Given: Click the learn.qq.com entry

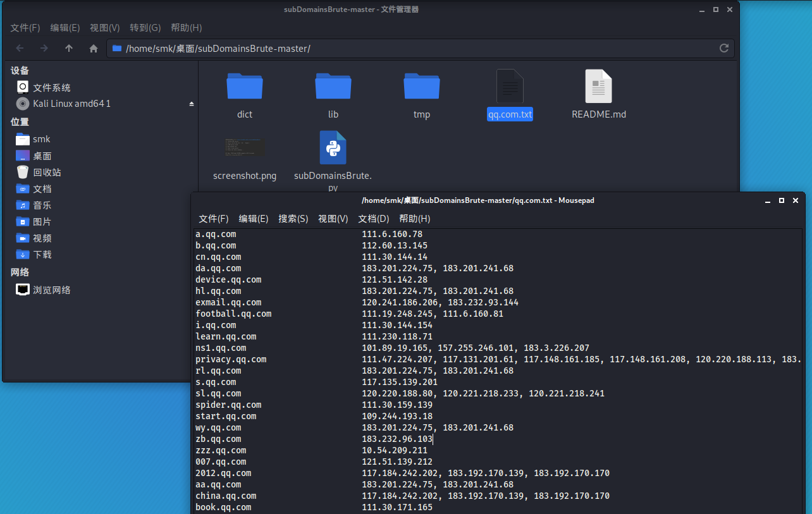Looking at the screenshot, I should point(226,336).
